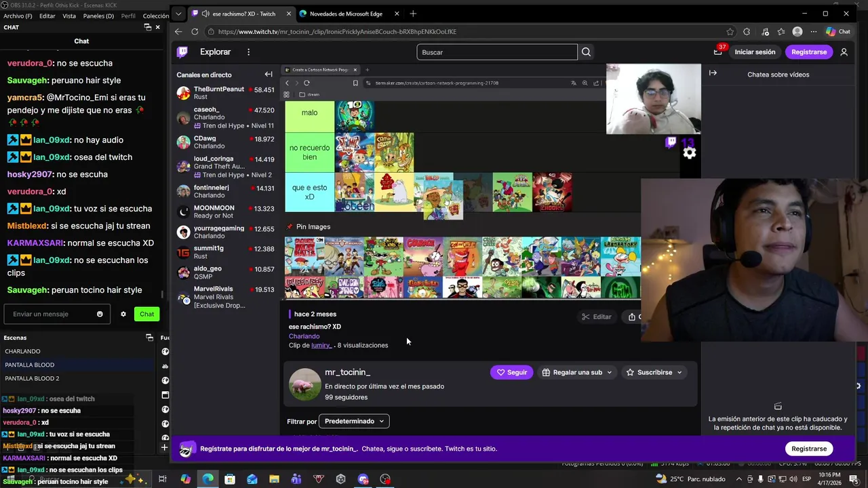This screenshot has height=488, width=868.
Task: Open the Twitch more options menu beside Explorar
Action: click(248, 52)
